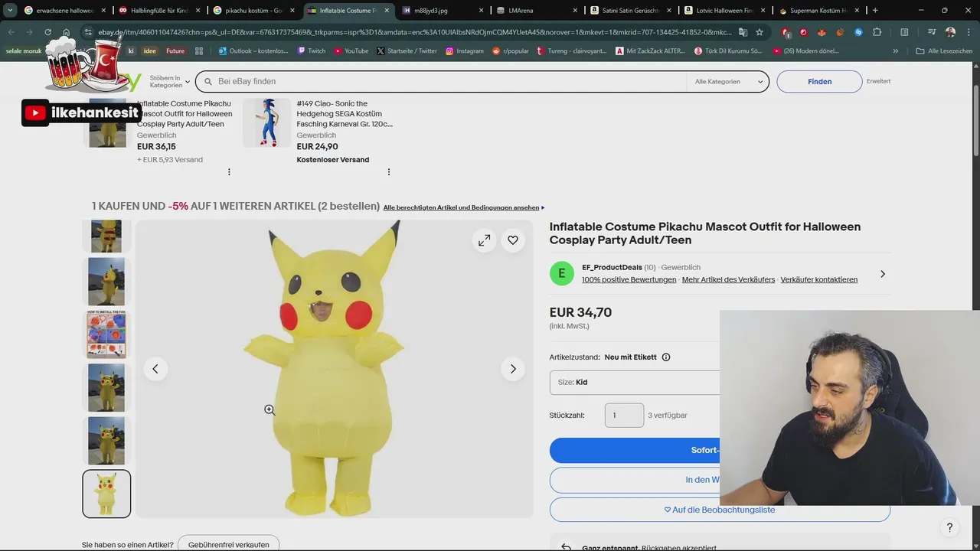The image size is (980, 551).
Task: Expand seller details with the chevron
Action: pyautogui.click(x=883, y=274)
